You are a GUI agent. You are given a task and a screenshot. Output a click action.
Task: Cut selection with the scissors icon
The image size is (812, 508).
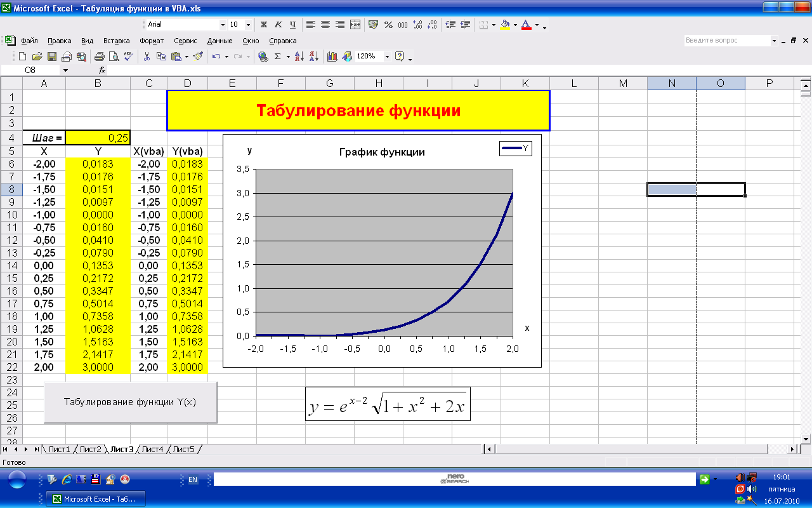coord(147,57)
